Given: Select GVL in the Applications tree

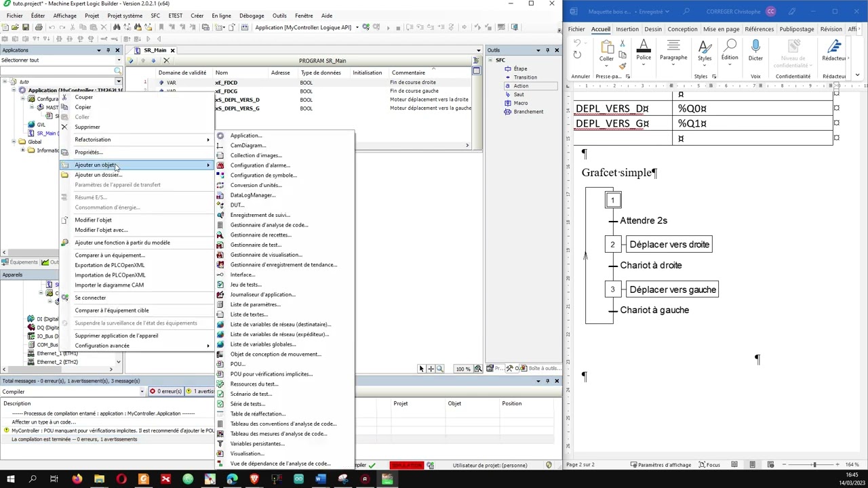Looking at the screenshot, I should point(41,125).
